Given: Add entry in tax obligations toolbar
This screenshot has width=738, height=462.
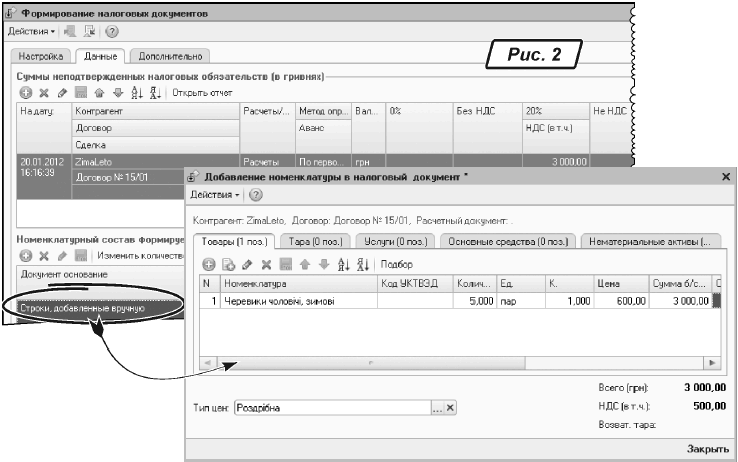Looking at the screenshot, I should point(26,93).
